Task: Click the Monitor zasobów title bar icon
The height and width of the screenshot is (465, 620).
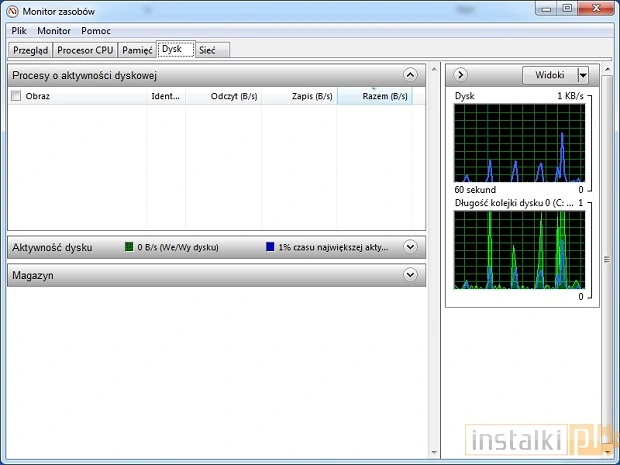Action: coord(13,10)
